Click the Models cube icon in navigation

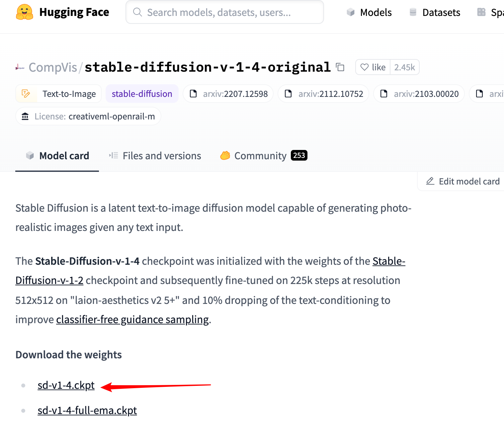(351, 12)
